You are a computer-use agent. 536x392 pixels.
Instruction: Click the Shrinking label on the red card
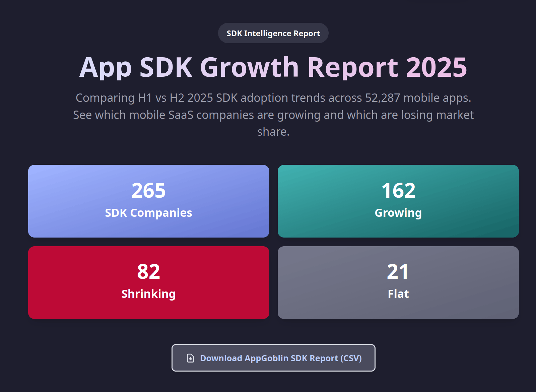[148, 294]
